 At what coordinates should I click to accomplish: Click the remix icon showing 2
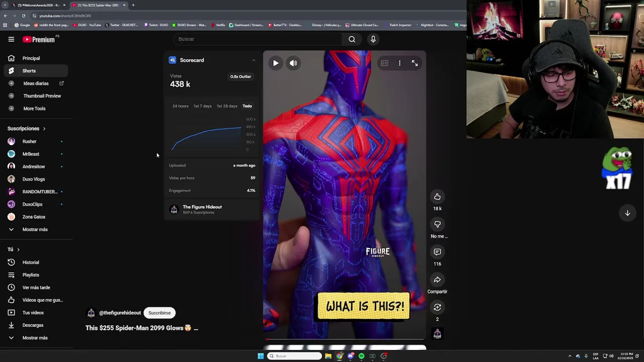point(437,307)
